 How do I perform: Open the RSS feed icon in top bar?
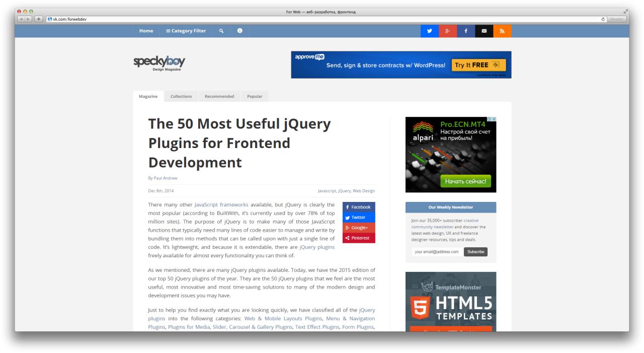502,31
